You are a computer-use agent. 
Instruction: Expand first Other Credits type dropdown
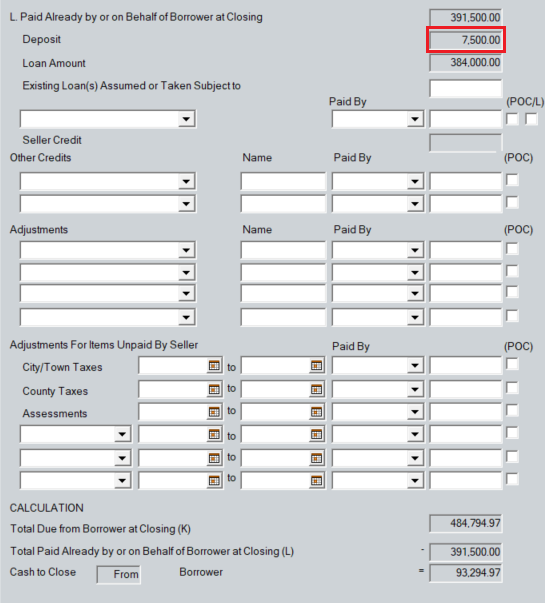click(x=186, y=181)
